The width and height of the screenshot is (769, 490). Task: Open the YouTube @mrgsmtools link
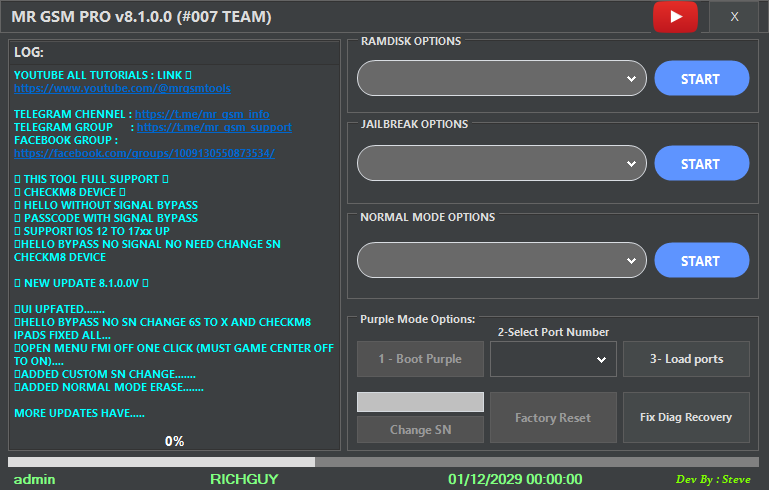122,88
